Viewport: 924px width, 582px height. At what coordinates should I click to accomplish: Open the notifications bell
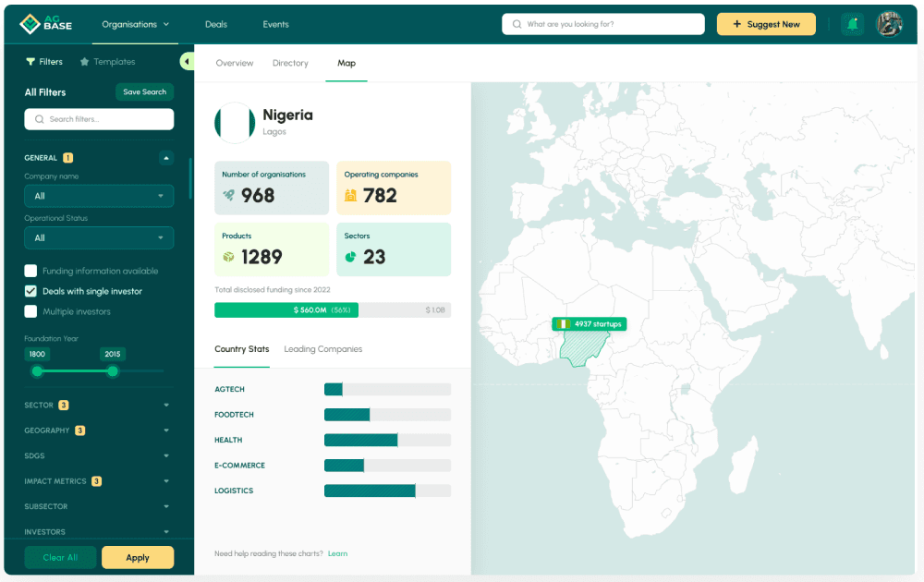tap(852, 25)
